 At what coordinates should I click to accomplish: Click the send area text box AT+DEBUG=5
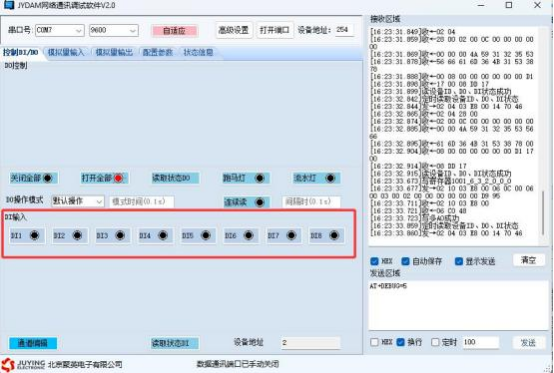tap(459, 306)
